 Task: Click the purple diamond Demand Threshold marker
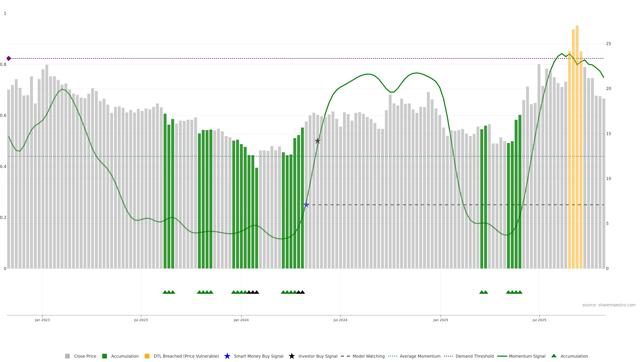click(9, 58)
